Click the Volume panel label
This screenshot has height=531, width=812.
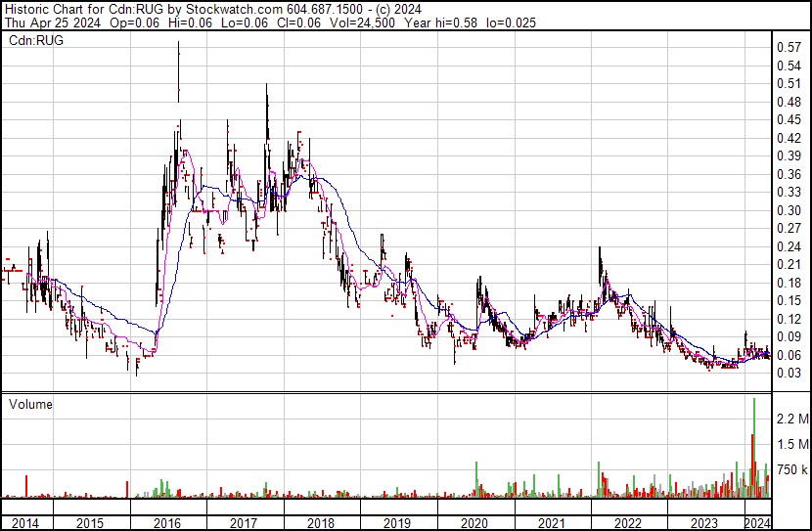30,404
